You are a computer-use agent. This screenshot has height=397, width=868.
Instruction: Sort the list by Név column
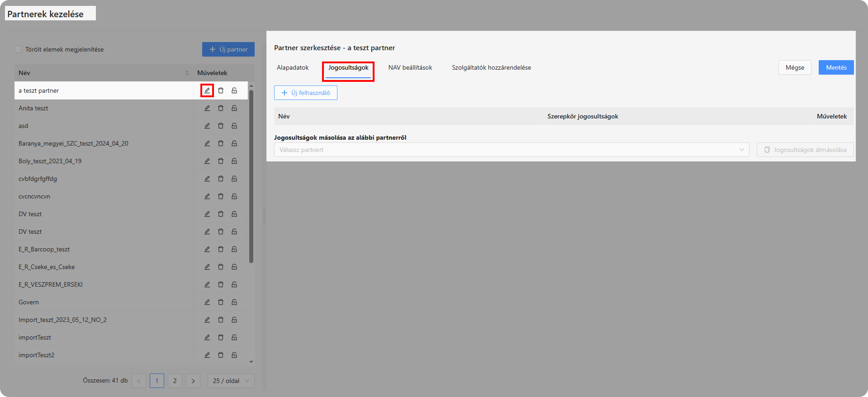pos(187,73)
